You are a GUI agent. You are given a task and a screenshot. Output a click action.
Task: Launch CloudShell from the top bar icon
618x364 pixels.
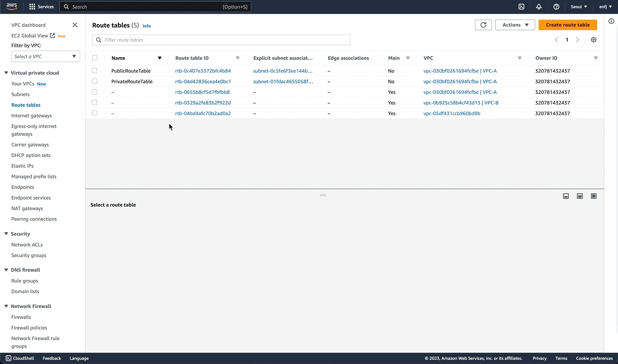(x=521, y=7)
